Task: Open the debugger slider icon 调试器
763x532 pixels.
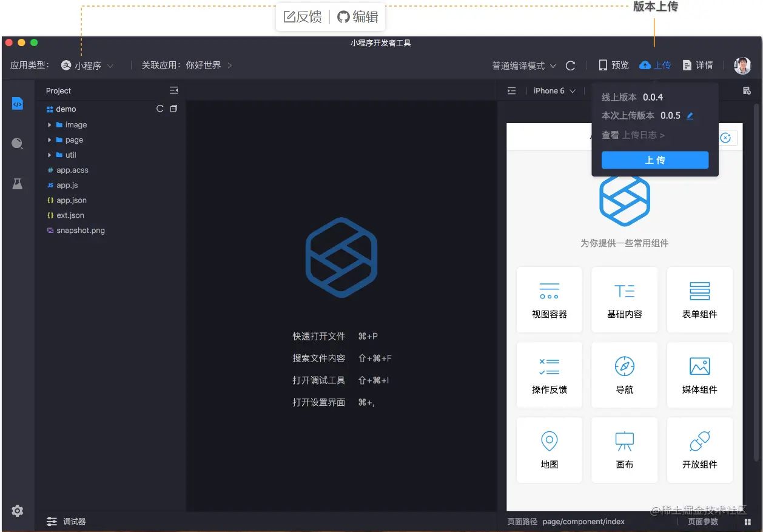Action: (x=52, y=522)
